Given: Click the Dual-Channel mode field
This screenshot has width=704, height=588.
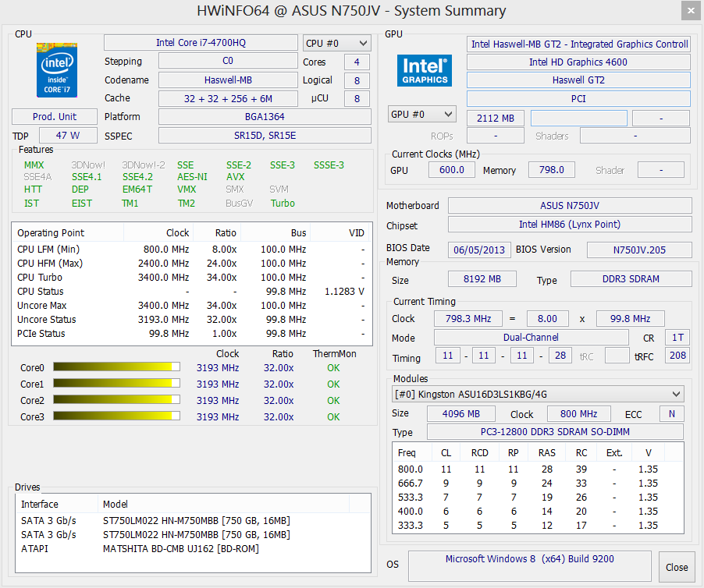Looking at the screenshot, I should point(531,338).
